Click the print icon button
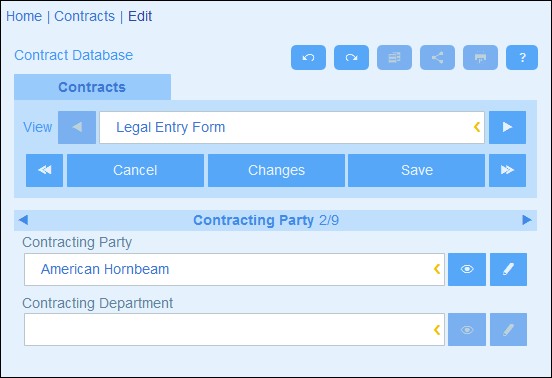Screen dimensions: 552x378 480,57
